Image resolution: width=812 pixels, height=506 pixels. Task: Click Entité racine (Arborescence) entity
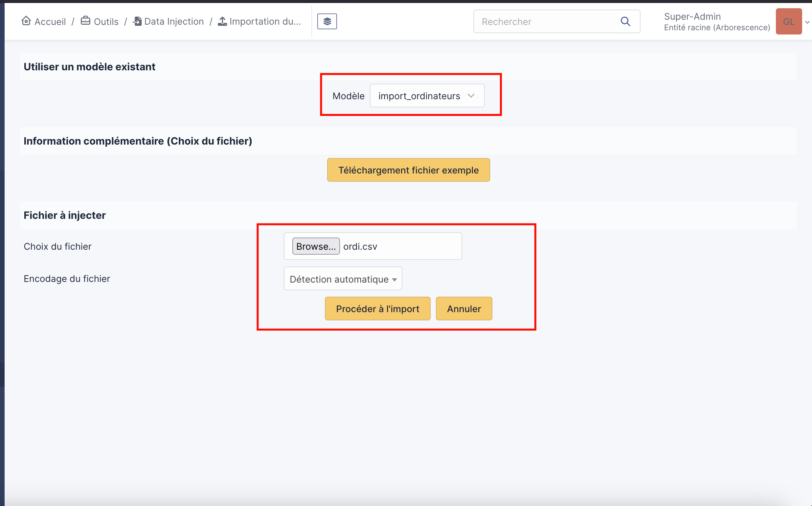pos(717,28)
